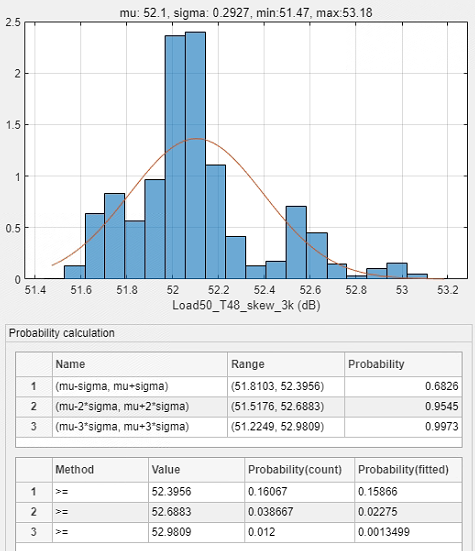
Task: Click the >= method cell in row 1
Action: click(100, 492)
